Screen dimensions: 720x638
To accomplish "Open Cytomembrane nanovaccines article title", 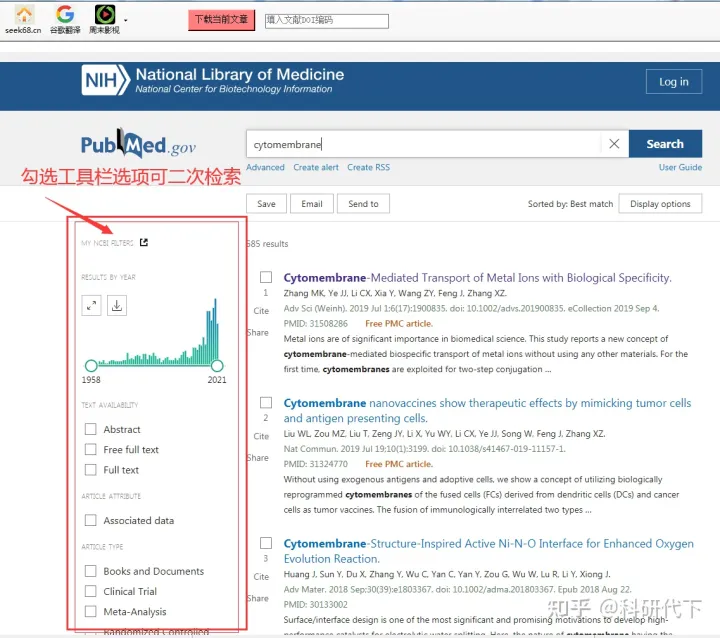I will (487, 411).
